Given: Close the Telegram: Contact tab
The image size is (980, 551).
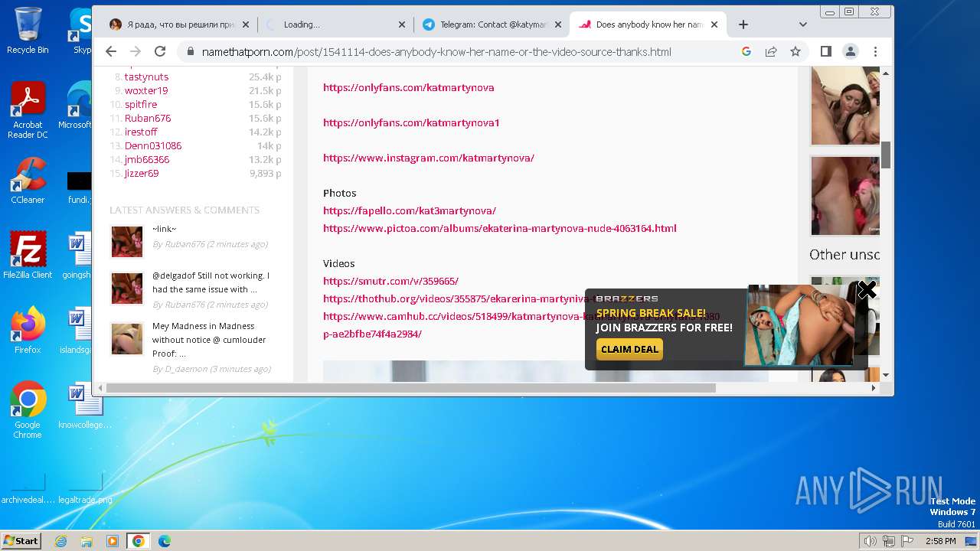Looking at the screenshot, I should click(558, 24).
